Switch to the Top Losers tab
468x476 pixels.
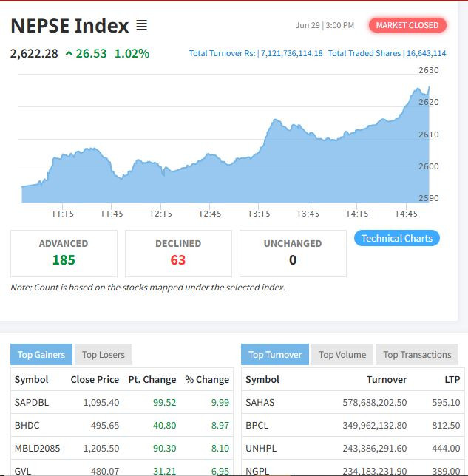pyautogui.click(x=104, y=355)
